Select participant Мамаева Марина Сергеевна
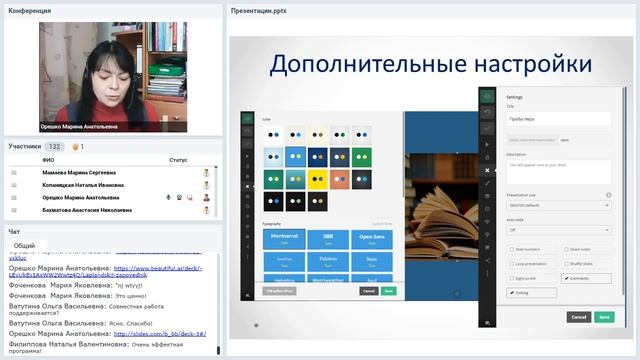 coord(79,173)
